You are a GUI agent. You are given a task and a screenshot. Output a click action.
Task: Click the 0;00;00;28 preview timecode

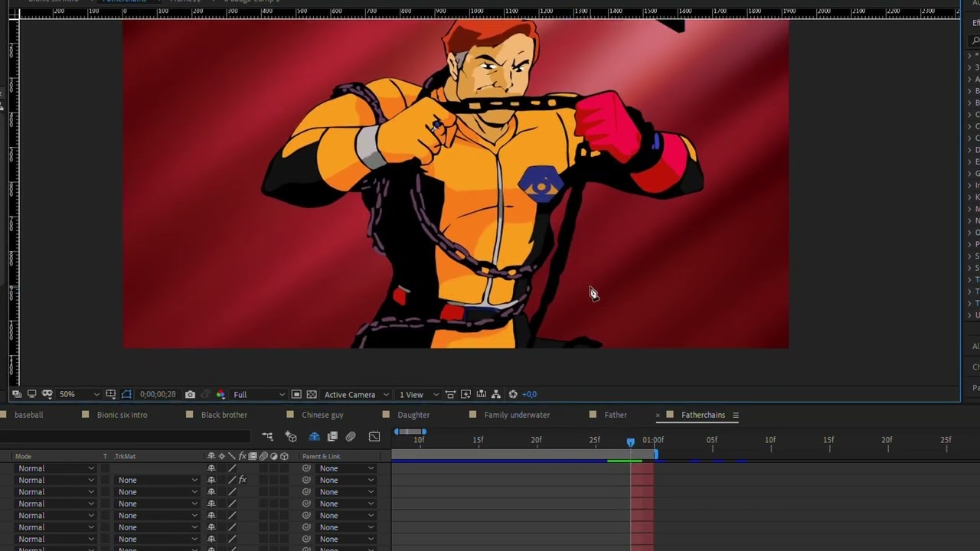pyautogui.click(x=158, y=394)
